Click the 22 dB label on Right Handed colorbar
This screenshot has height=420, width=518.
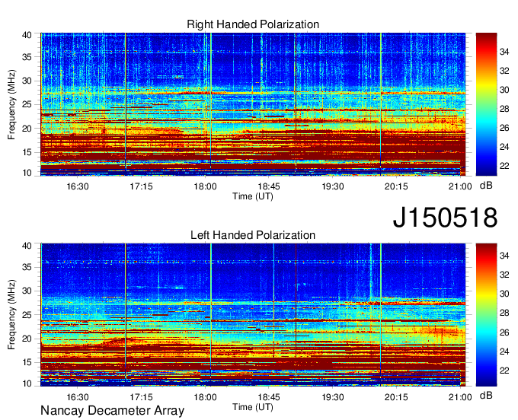(x=504, y=166)
